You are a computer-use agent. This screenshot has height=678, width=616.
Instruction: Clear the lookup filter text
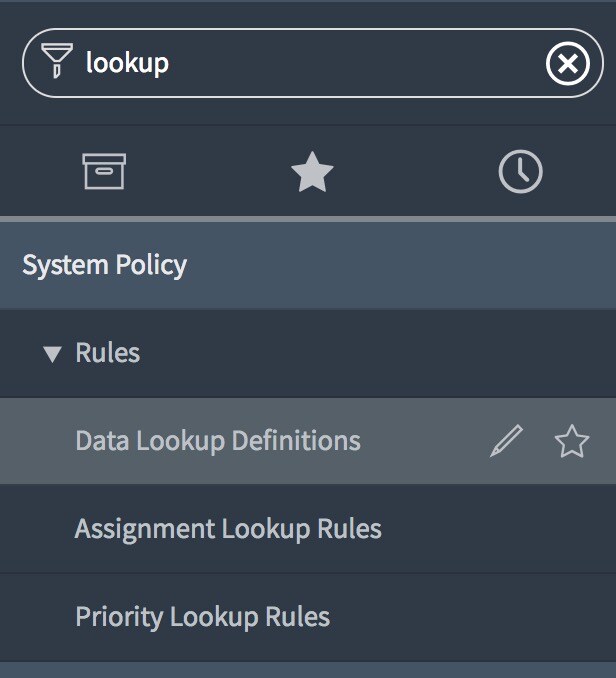pos(568,64)
